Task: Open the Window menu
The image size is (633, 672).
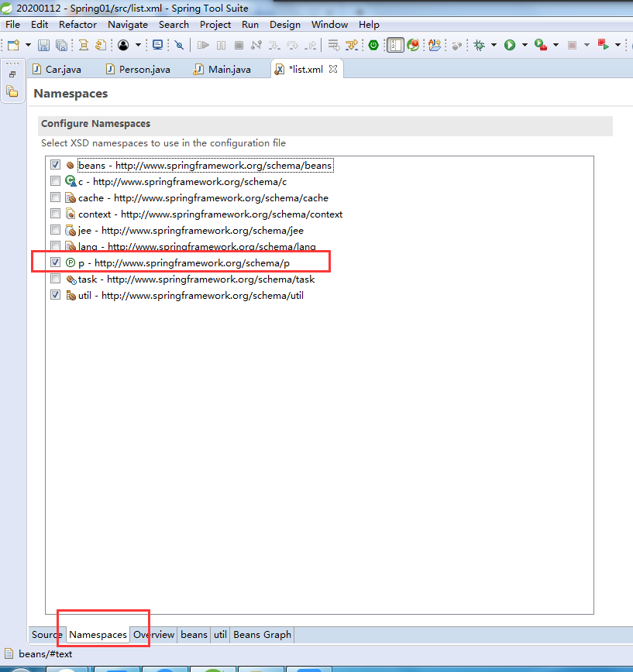Action: tap(329, 25)
